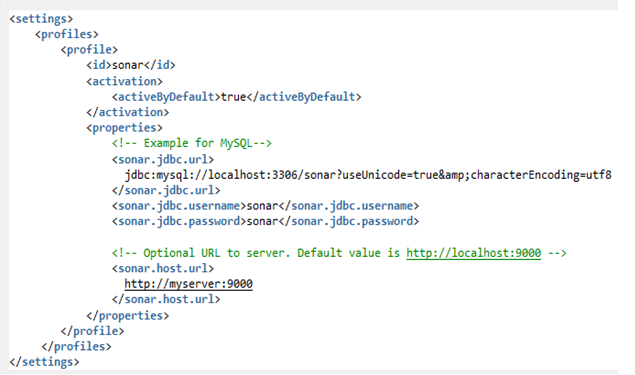Click the closing properties tag
The image size is (635, 375).
tap(128, 315)
